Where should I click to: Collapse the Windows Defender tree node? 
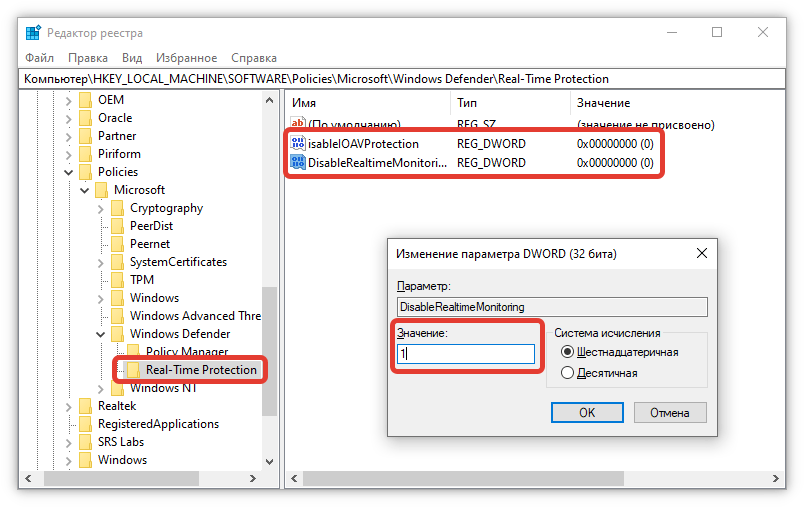tap(101, 334)
